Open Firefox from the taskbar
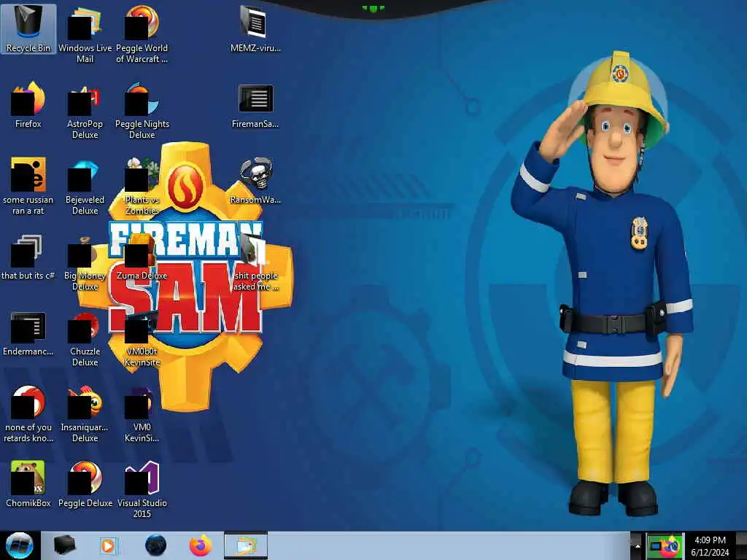The width and height of the screenshot is (747, 560). (x=201, y=545)
